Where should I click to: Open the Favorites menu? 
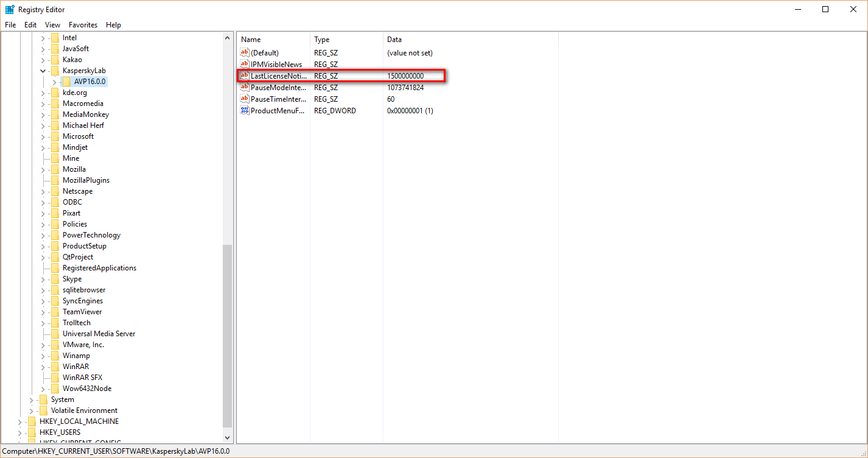tap(83, 25)
